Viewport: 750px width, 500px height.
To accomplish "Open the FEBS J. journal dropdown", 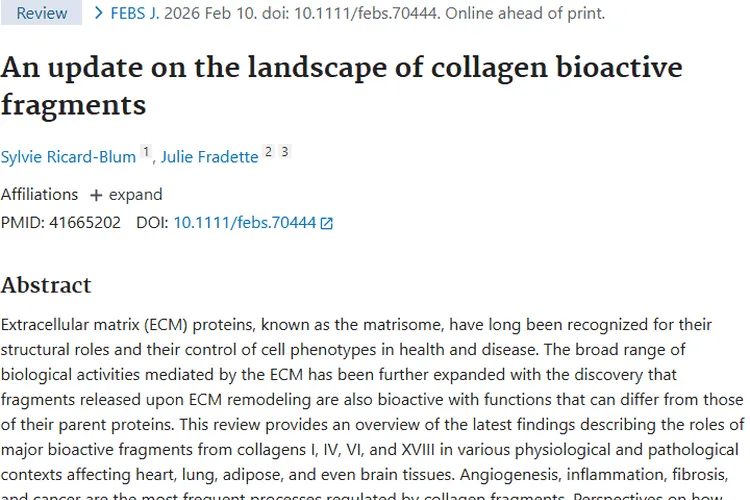I will [x=133, y=14].
